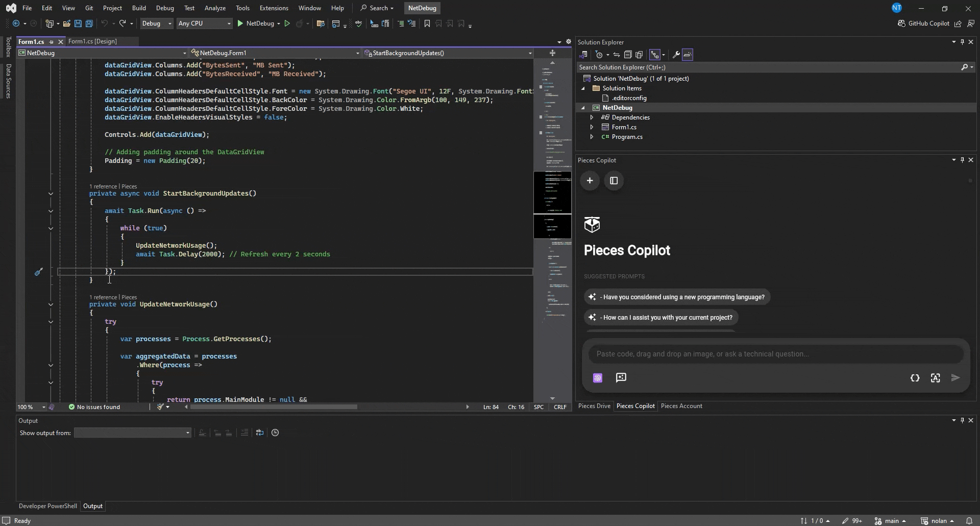980x526 pixels.
Task: Toggle bookmark on current line
Action: coord(427,23)
